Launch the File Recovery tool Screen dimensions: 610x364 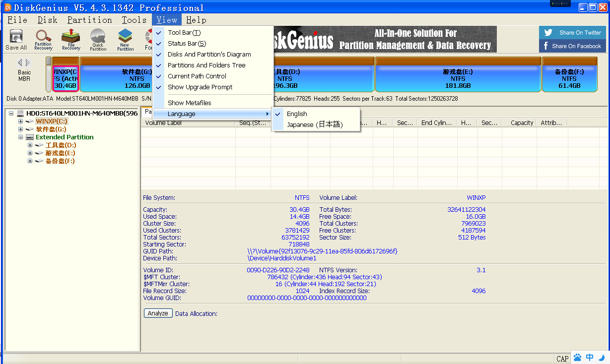(71, 39)
